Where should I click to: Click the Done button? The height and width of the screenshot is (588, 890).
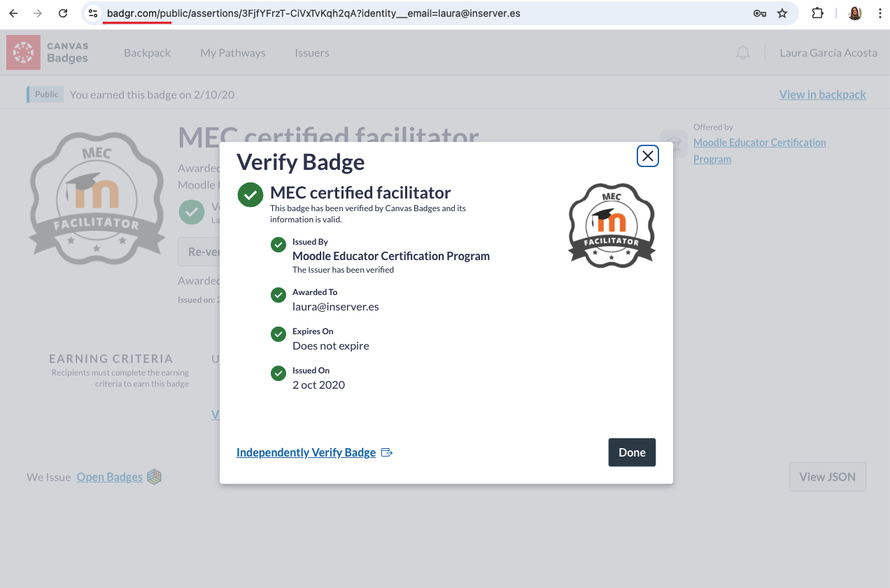(632, 452)
